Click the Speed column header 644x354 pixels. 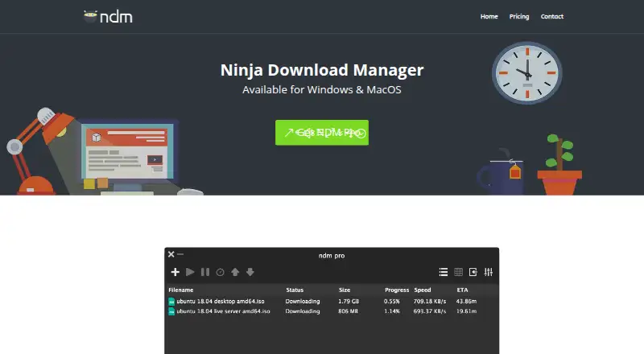tap(422, 290)
